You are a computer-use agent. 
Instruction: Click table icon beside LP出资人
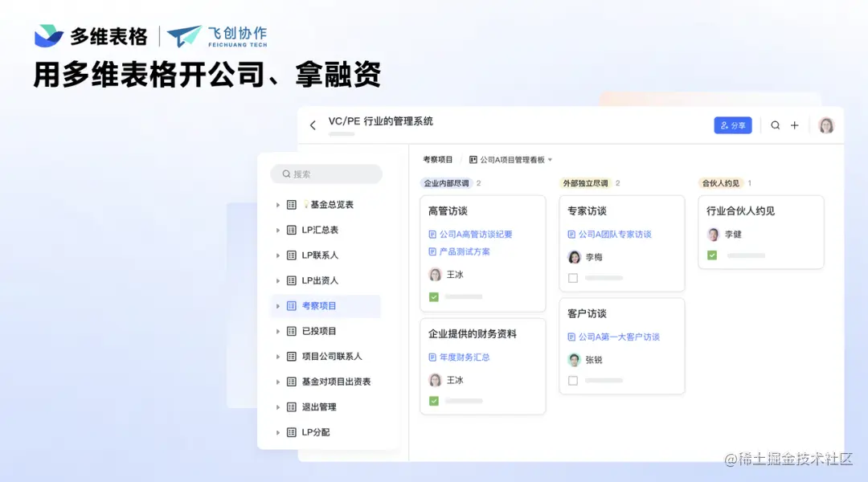292,280
